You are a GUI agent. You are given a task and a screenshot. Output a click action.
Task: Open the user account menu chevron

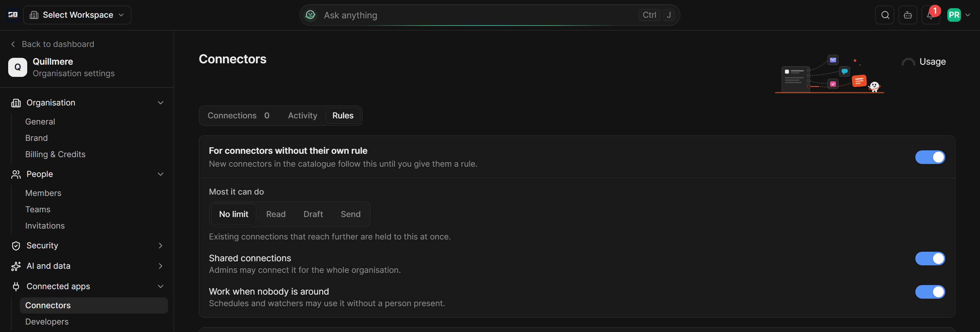tap(968, 15)
